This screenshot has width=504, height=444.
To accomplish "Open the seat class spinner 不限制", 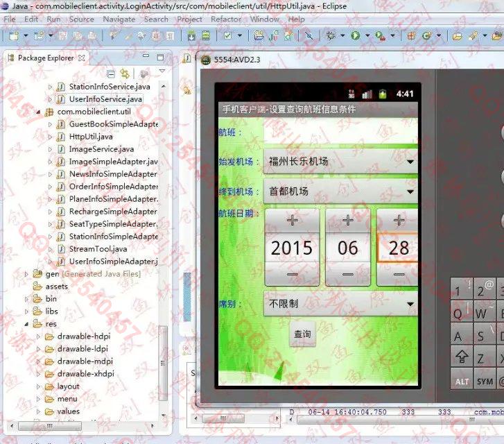I will 340,304.
